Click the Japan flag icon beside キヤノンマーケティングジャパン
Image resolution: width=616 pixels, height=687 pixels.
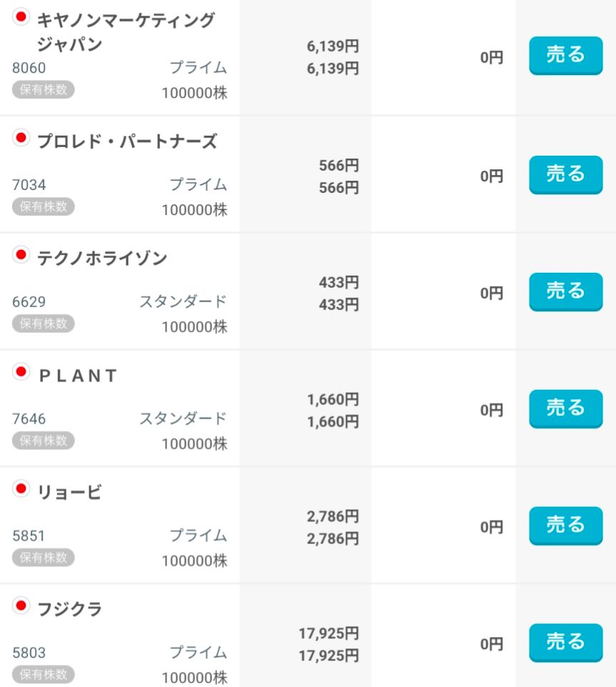[x=21, y=18]
